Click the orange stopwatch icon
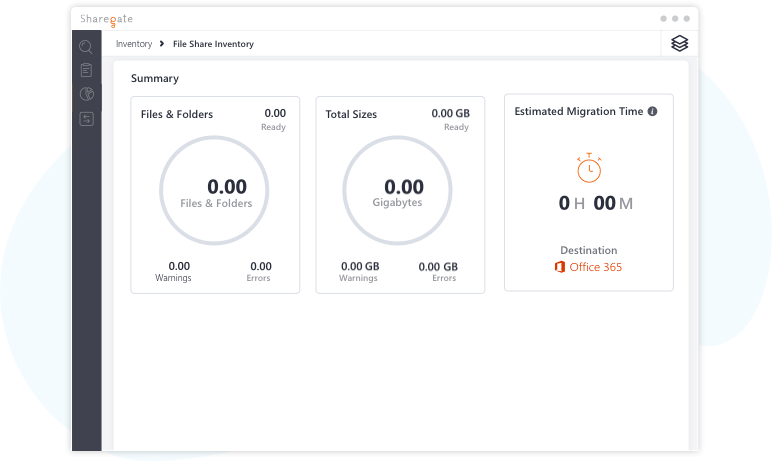This screenshot has height=461, width=772. click(x=589, y=168)
